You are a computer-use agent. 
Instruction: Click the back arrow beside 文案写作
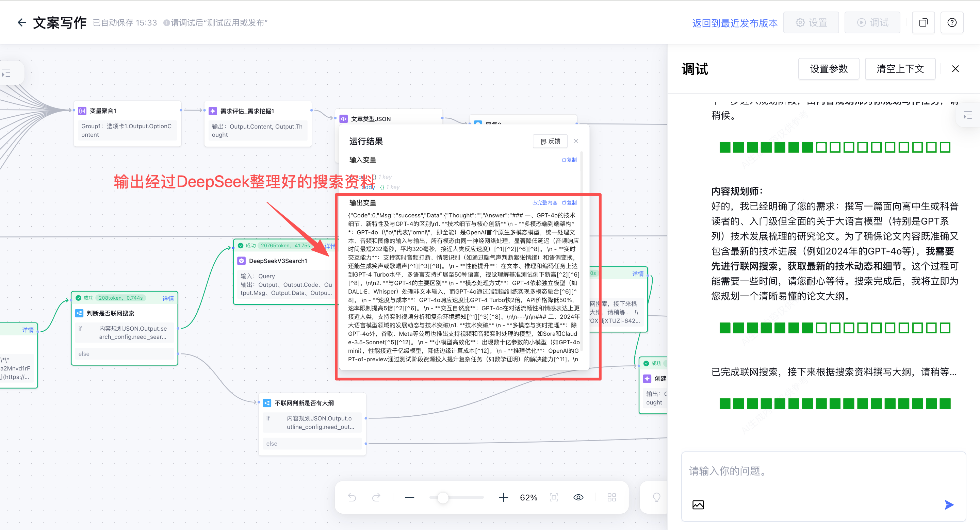[x=22, y=23]
